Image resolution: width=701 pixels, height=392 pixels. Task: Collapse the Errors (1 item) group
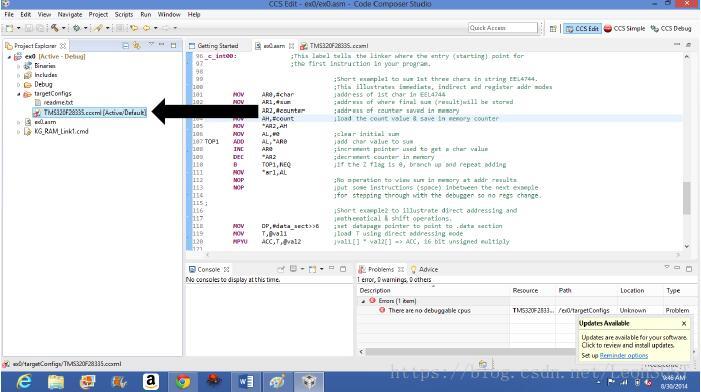click(x=363, y=301)
